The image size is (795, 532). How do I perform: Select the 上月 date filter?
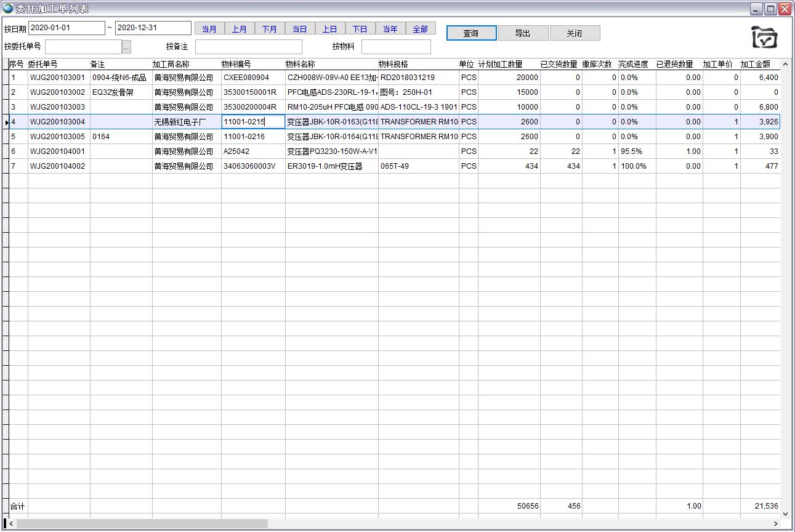240,29
